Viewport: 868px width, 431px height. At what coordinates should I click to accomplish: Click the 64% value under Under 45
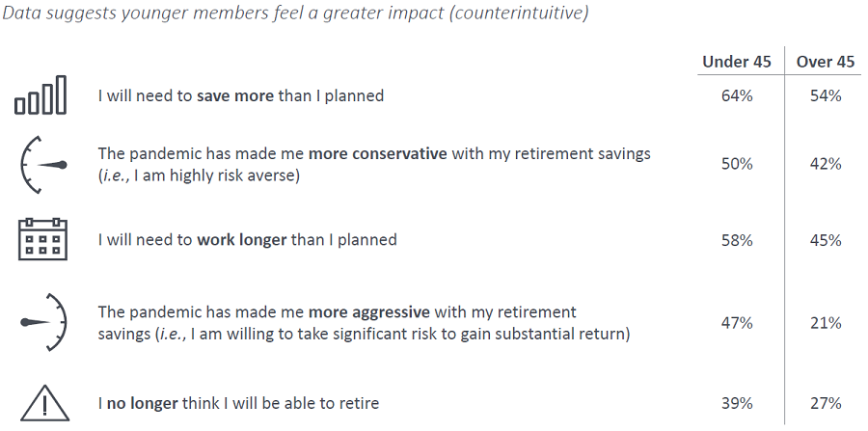click(x=737, y=96)
